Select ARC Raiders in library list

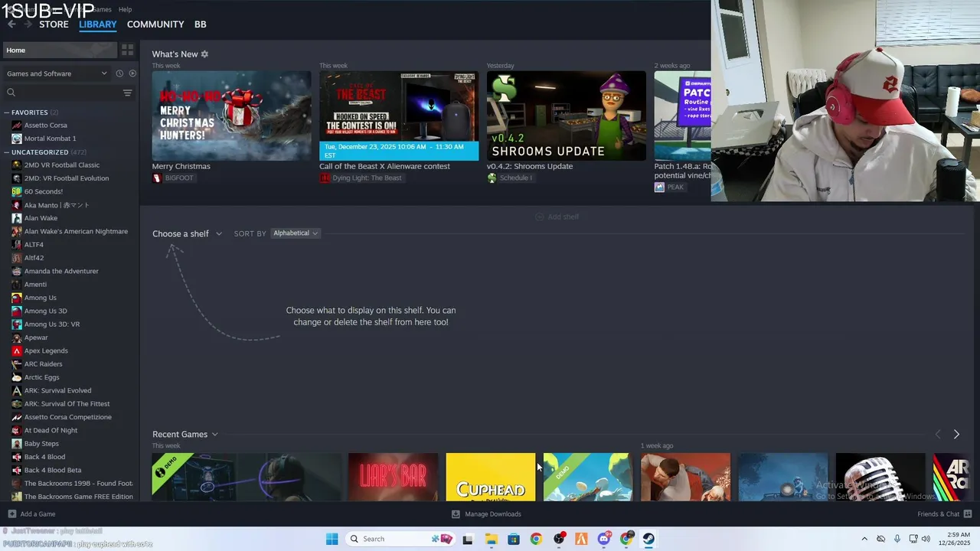point(43,364)
